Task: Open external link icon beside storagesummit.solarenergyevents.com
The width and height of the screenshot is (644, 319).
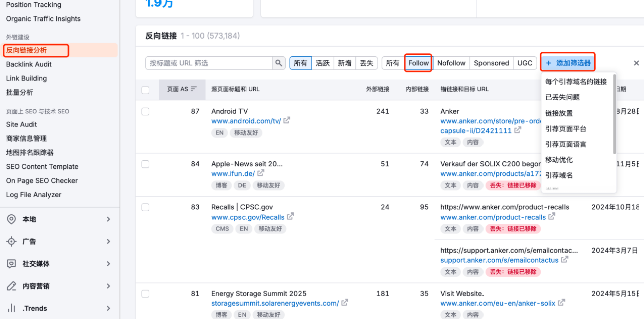Action: click(345, 303)
